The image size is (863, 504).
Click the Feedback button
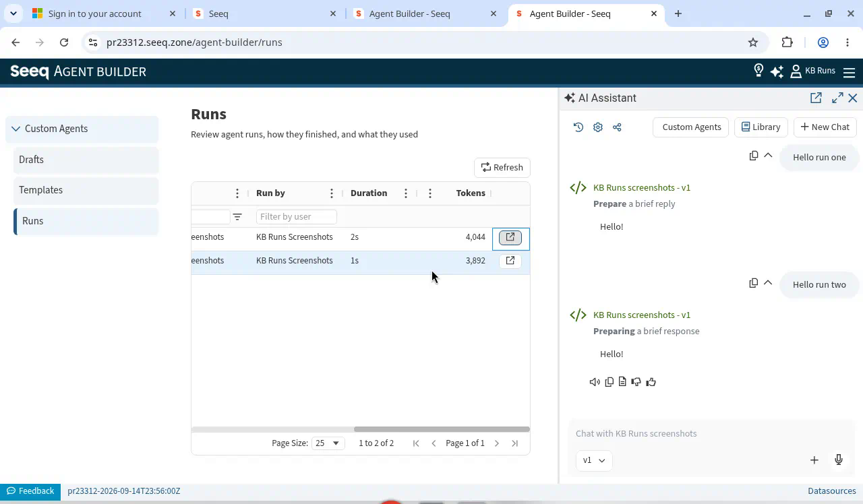point(30,491)
